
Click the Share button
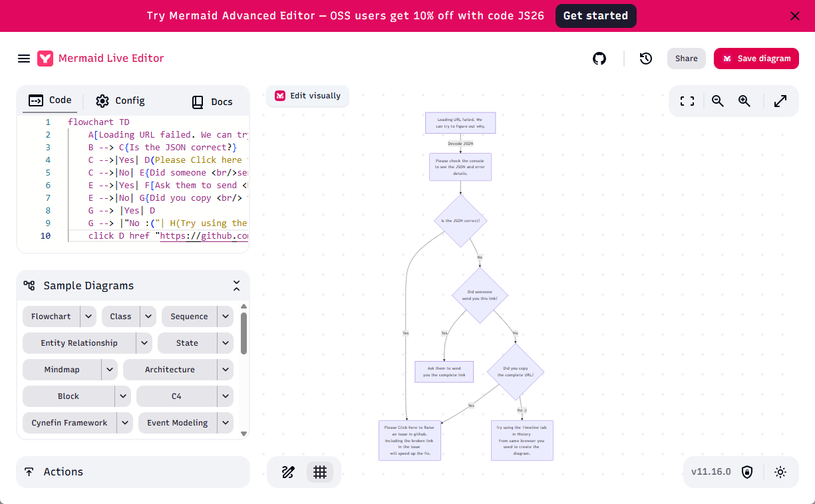[x=687, y=59]
